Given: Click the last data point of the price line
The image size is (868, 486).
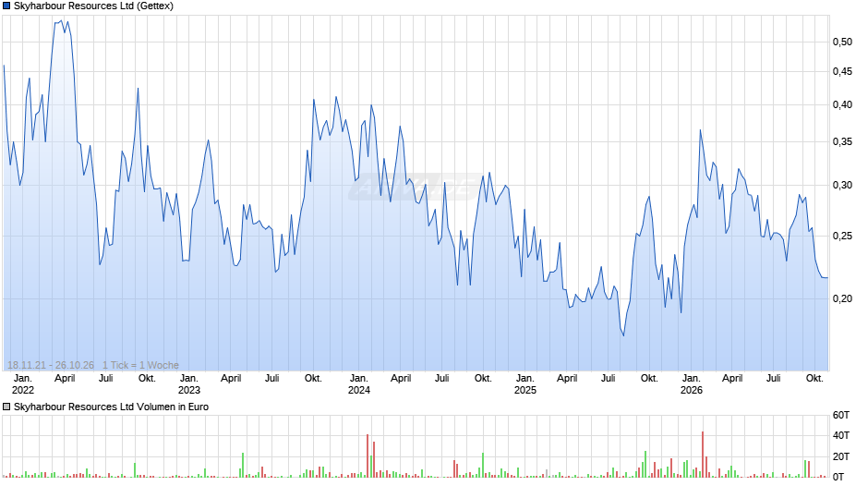Looking at the screenshot, I should [x=827, y=277].
